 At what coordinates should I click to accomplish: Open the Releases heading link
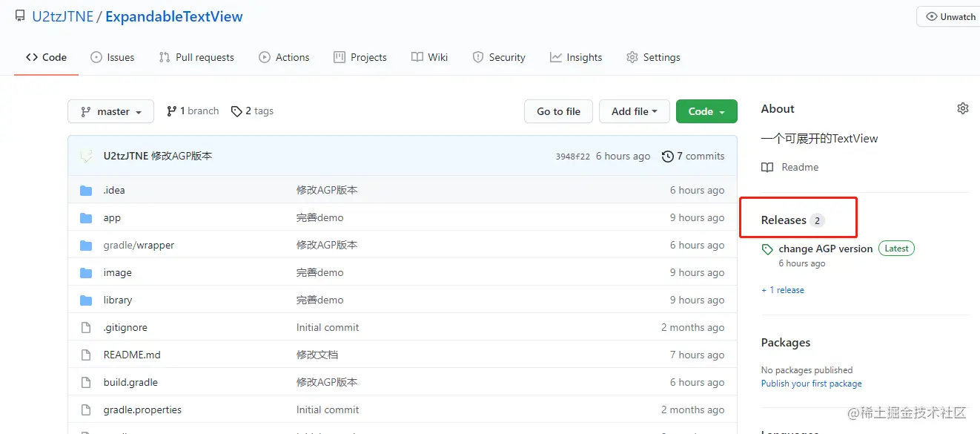coord(792,220)
